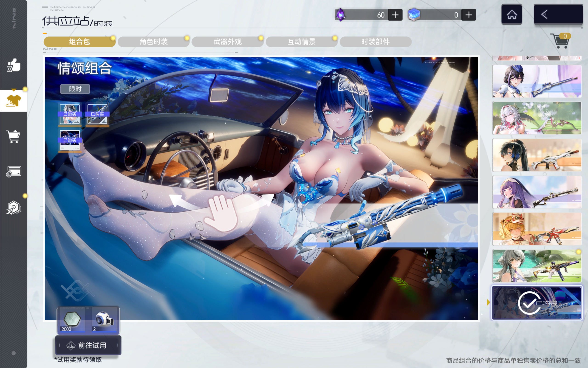This screenshot has width=588, height=368.
Task: Click the back arrow button
Action: pyautogui.click(x=558, y=14)
